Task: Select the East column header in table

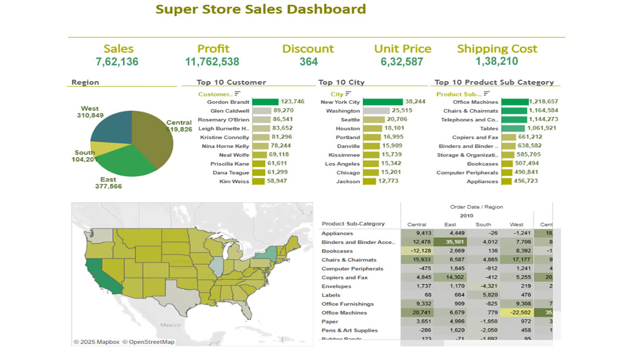Action: (450, 225)
